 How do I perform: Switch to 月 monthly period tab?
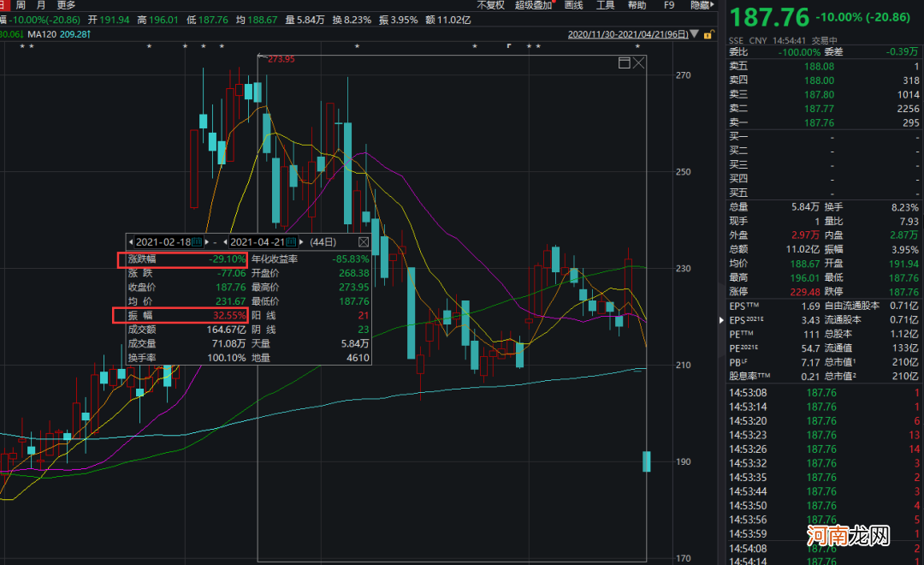(x=41, y=5)
